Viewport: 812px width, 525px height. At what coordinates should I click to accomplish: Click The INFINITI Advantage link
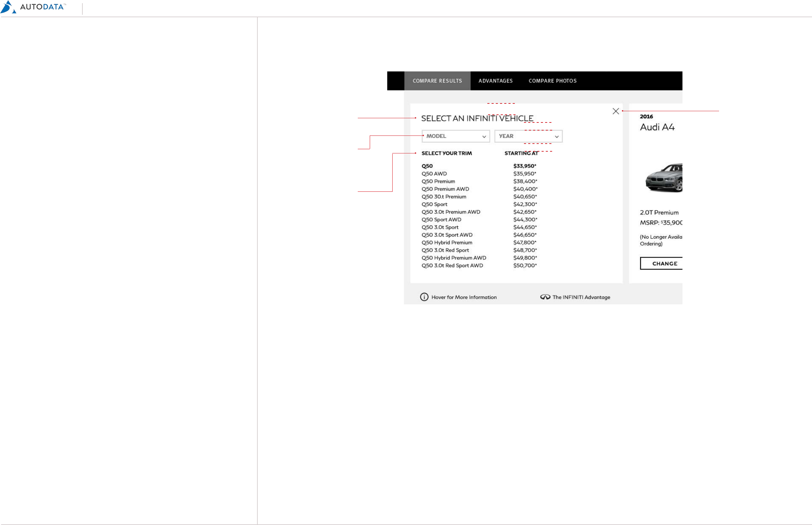point(581,297)
